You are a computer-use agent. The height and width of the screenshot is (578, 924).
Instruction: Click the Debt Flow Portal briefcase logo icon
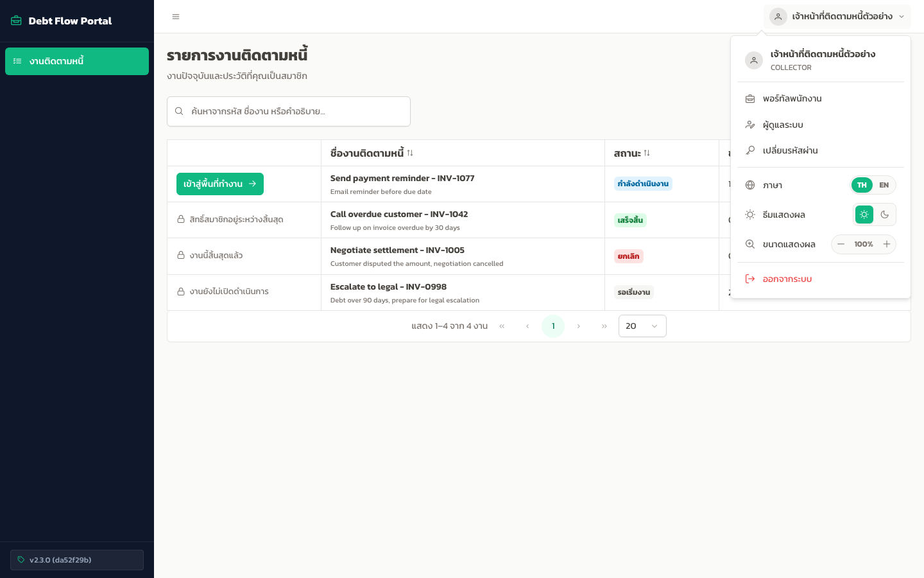click(17, 21)
